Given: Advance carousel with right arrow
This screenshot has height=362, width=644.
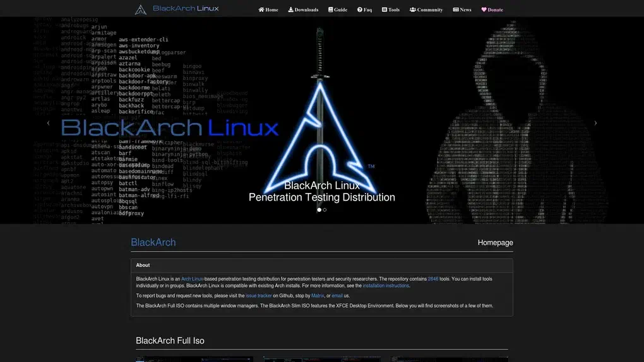Looking at the screenshot, I should 595,123.
